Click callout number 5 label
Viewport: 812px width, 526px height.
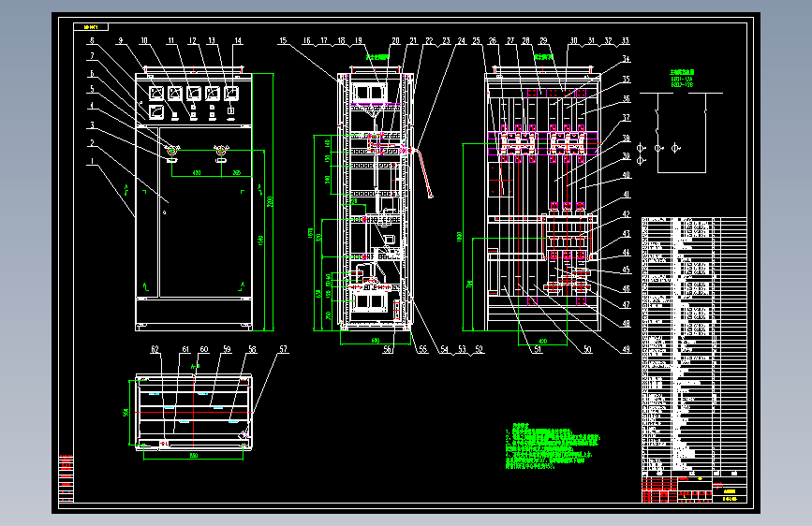tap(92, 89)
